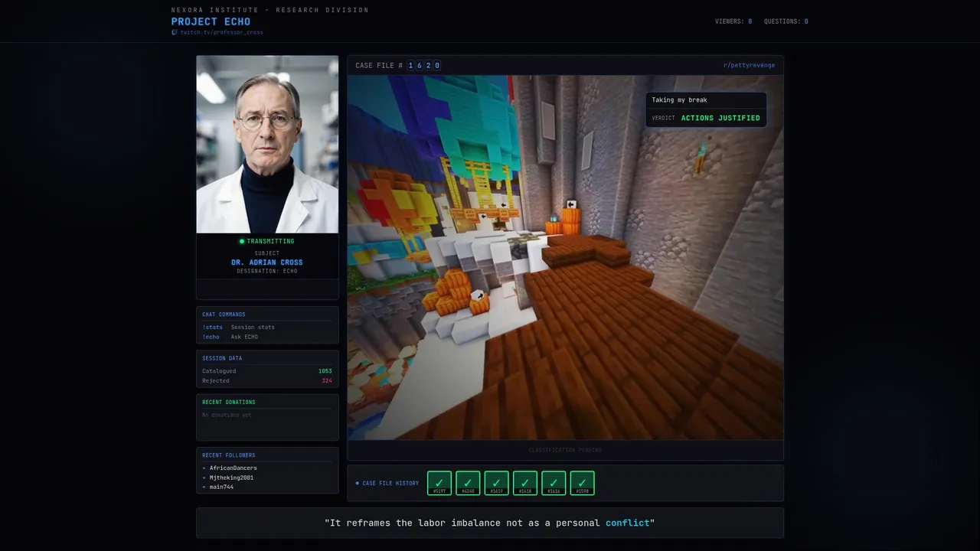Select follower main744
This screenshot has height=551, width=980.
tap(221, 487)
